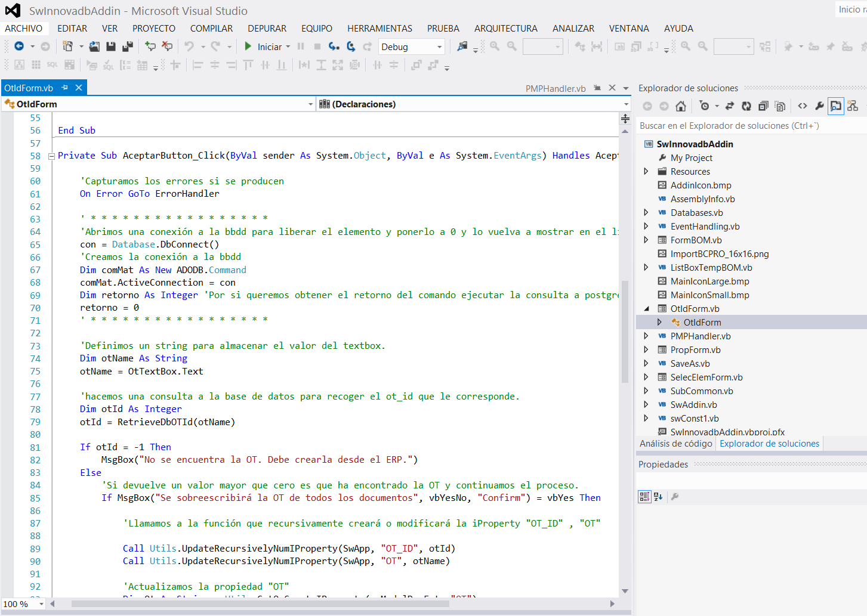Select SwAddin.vb in the tree
Viewport: 867px width, 616px height.
click(x=694, y=405)
